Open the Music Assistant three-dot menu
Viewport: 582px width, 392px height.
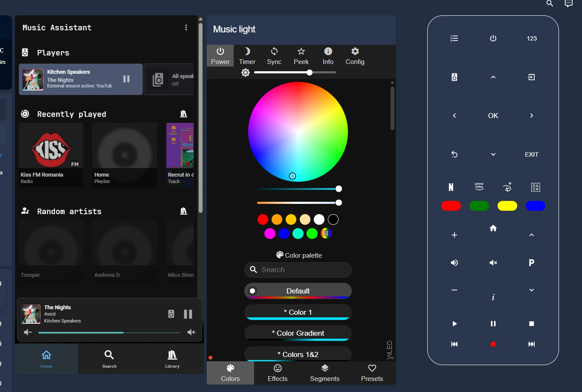(186, 28)
